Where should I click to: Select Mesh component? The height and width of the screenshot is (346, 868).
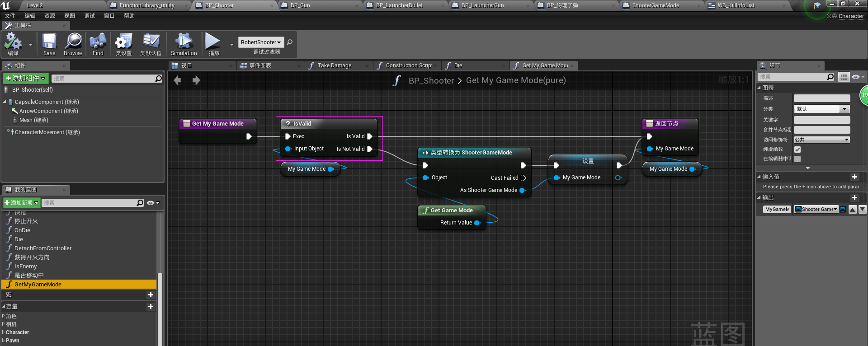coord(33,120)
